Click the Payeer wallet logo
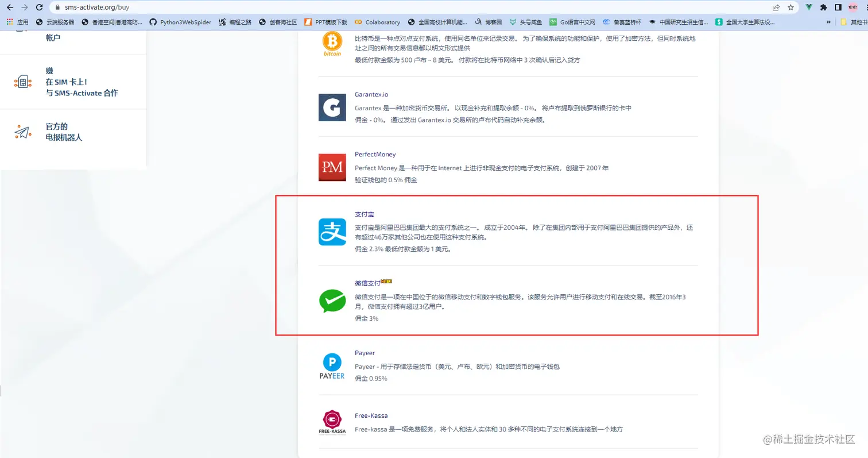 332,365
